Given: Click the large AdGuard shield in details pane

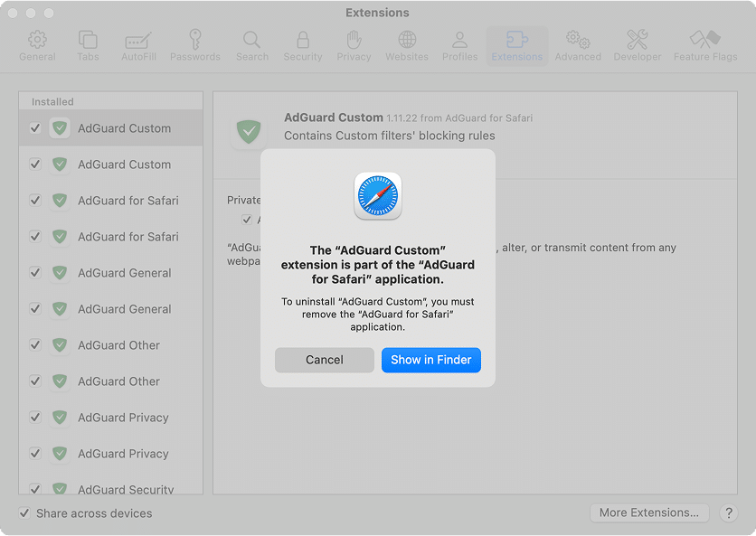Looking at the screenshot, I should pyautogui.click(x=249, y=131).
